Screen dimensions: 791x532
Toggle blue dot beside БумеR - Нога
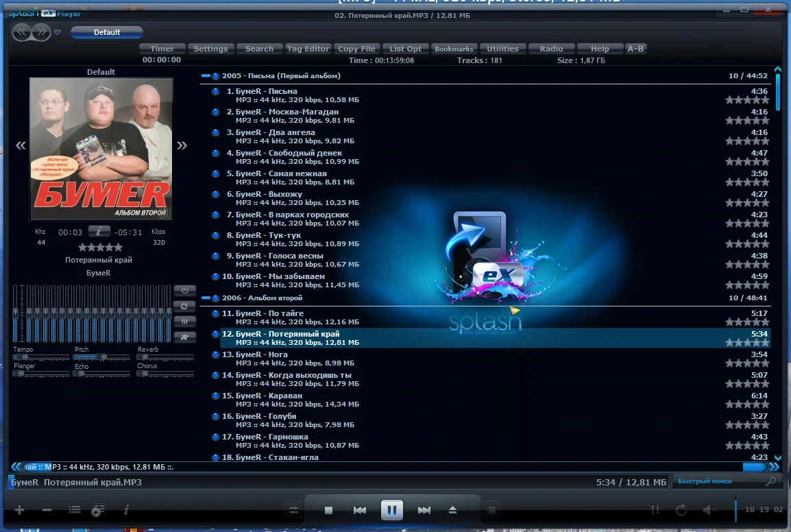click(x=215, y=354)
